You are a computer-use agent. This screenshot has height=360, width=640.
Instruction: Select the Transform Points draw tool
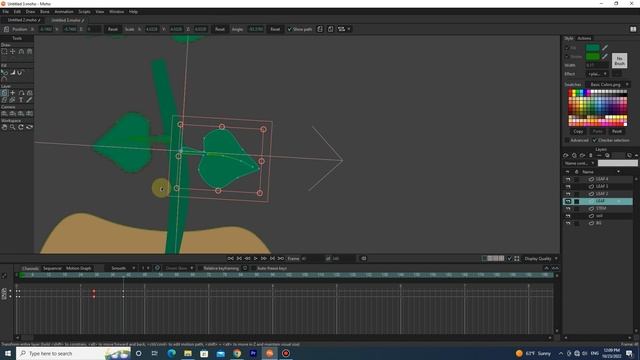13,51
